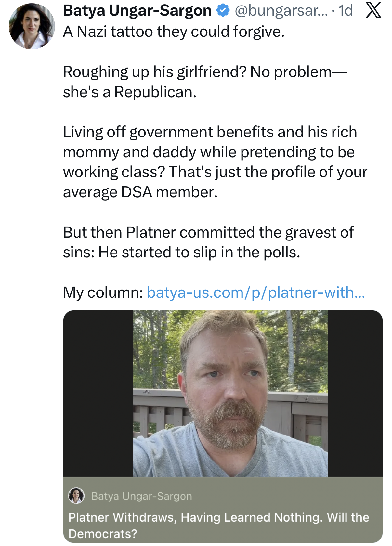Viewport: 392px width, 546px height.
Task: Click the paragraph about Living off government benefits
Action: point(215,162)
